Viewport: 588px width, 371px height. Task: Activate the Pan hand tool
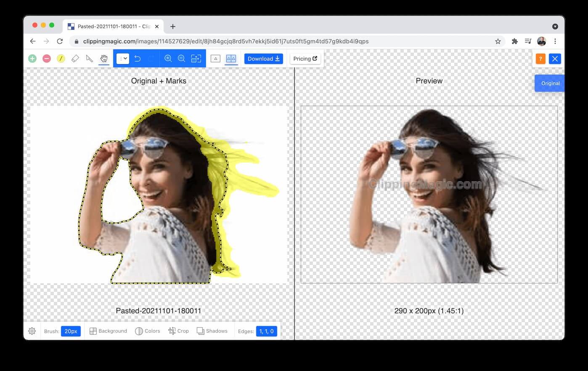[104, 59]
